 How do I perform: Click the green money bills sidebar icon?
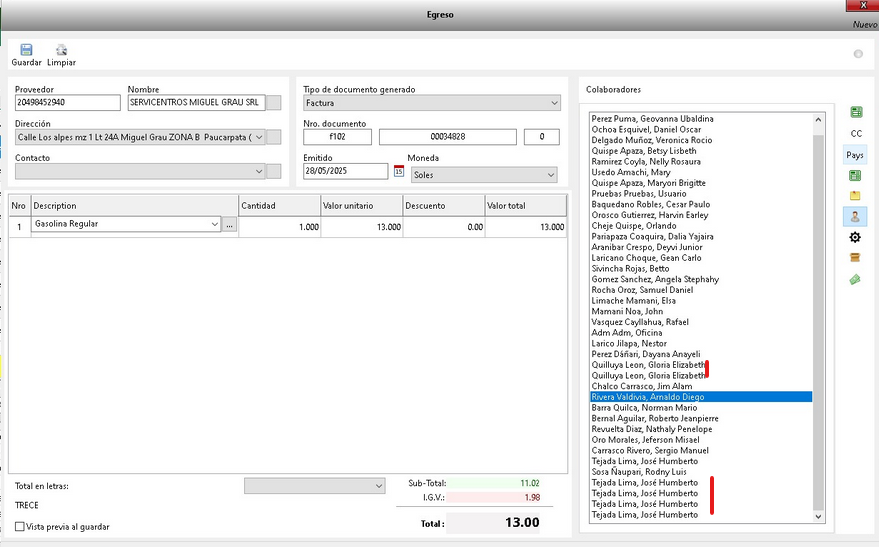(855, 280)
